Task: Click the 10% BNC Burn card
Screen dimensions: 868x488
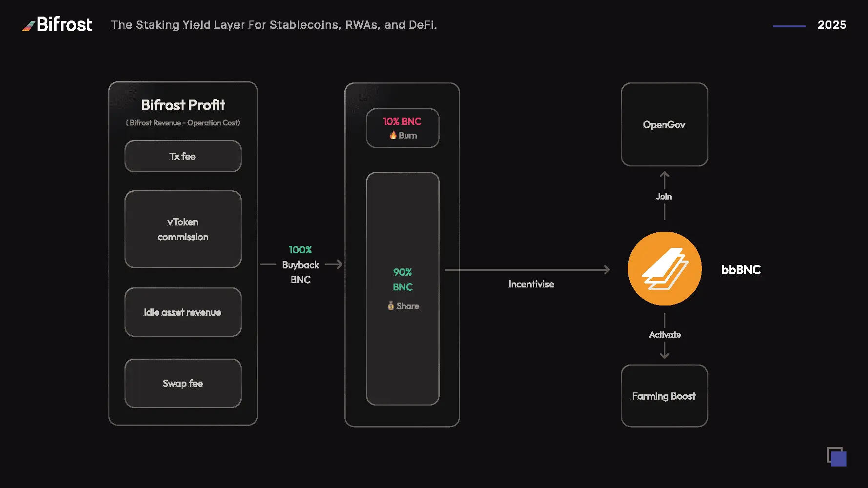Action: 403,128
